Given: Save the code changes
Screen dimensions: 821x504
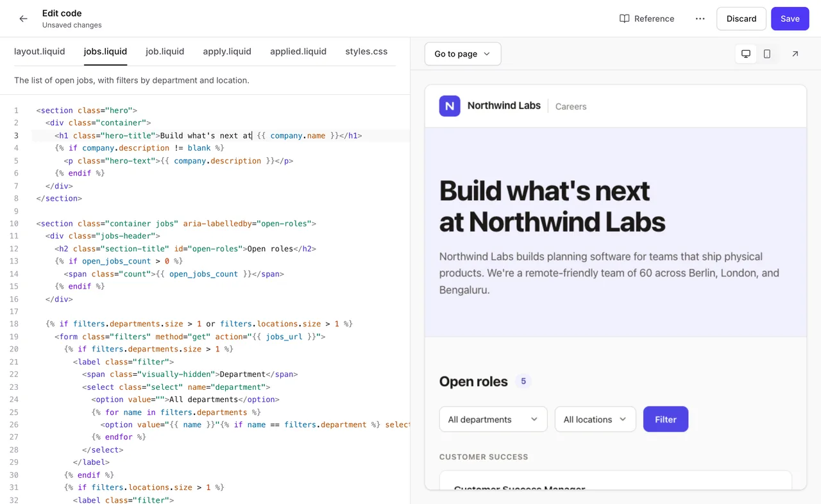Looking at the screenshot, I should [790, 19].
